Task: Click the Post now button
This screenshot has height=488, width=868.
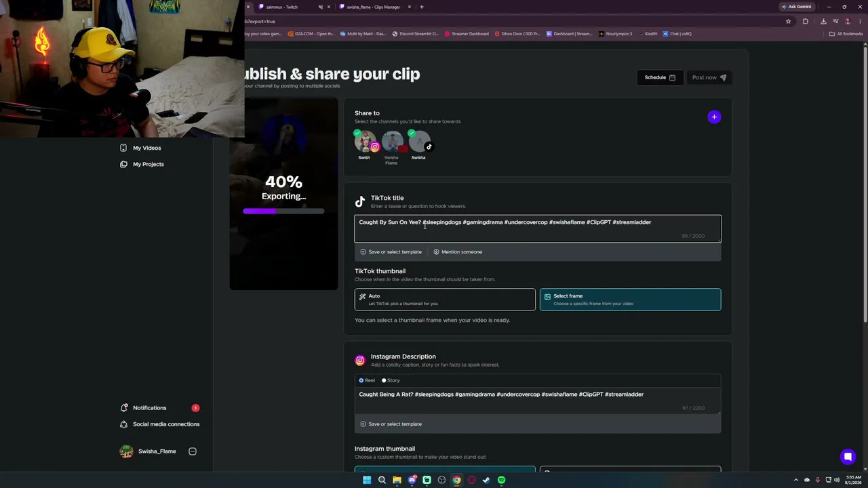Action: tap(709, 77)
